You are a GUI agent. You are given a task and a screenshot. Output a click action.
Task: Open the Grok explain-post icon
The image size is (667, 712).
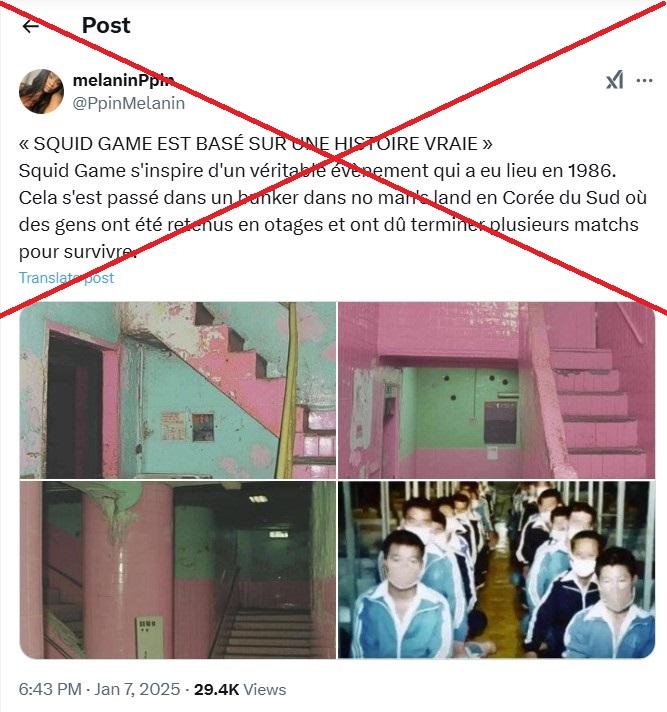point(614,81)
